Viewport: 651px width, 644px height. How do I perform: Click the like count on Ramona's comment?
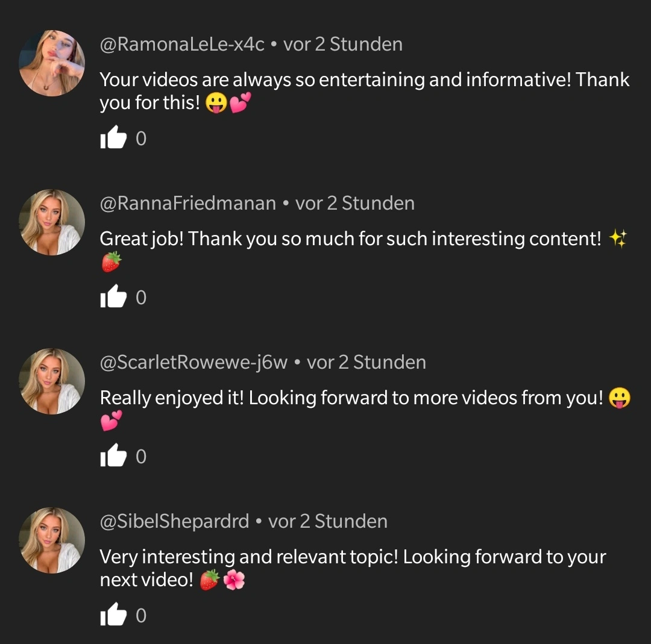coord(141,139)
